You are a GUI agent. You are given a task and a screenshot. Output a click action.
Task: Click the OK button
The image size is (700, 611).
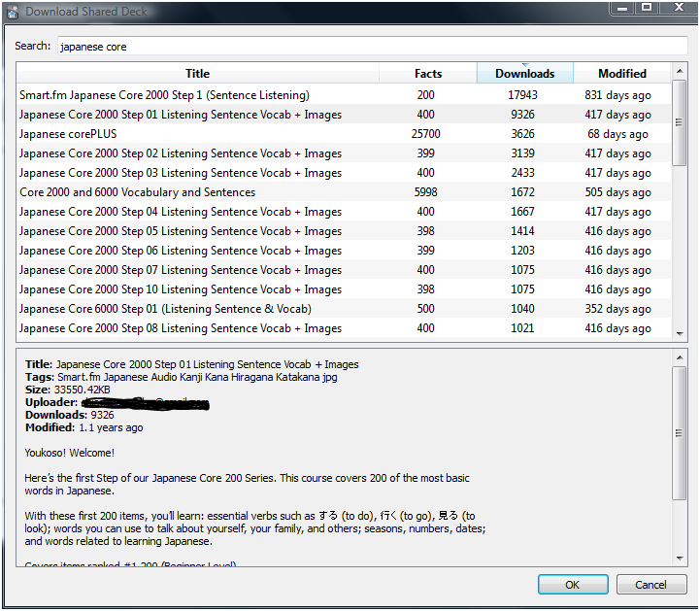pos(573,585)
